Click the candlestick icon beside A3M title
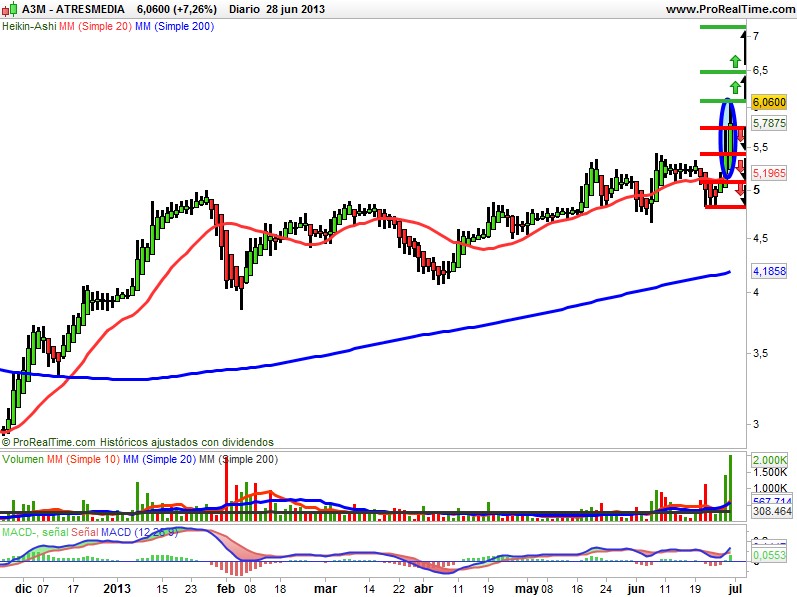The image size is (797, 597). click(x=10, y=9)
